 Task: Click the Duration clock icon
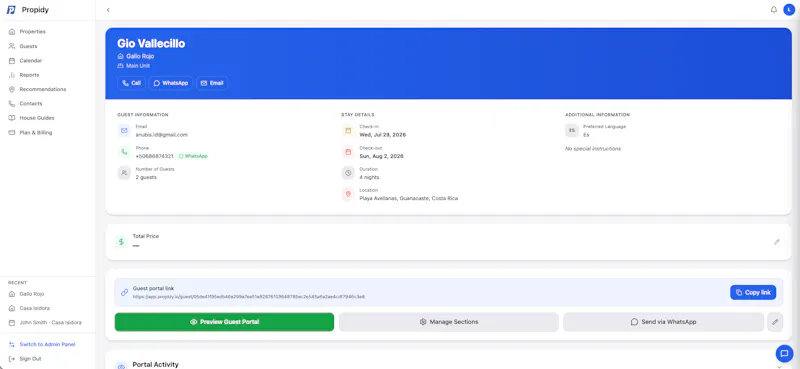coord(348,173)
